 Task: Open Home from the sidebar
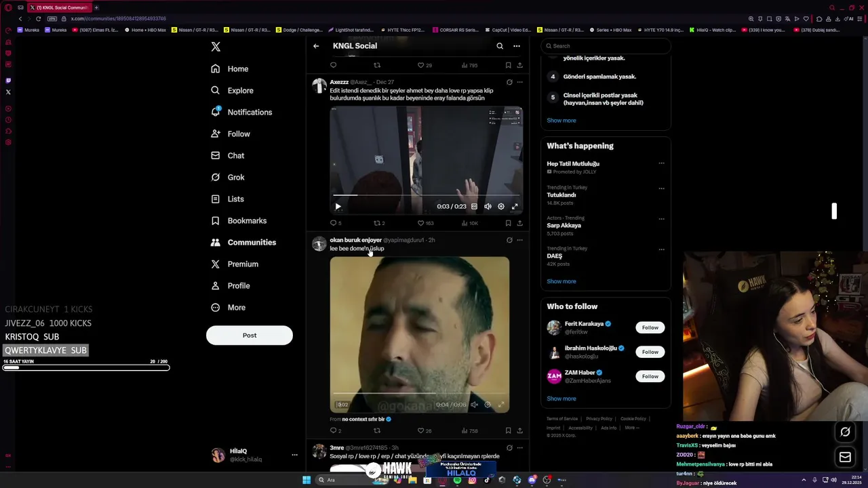[x=230, y=68]
